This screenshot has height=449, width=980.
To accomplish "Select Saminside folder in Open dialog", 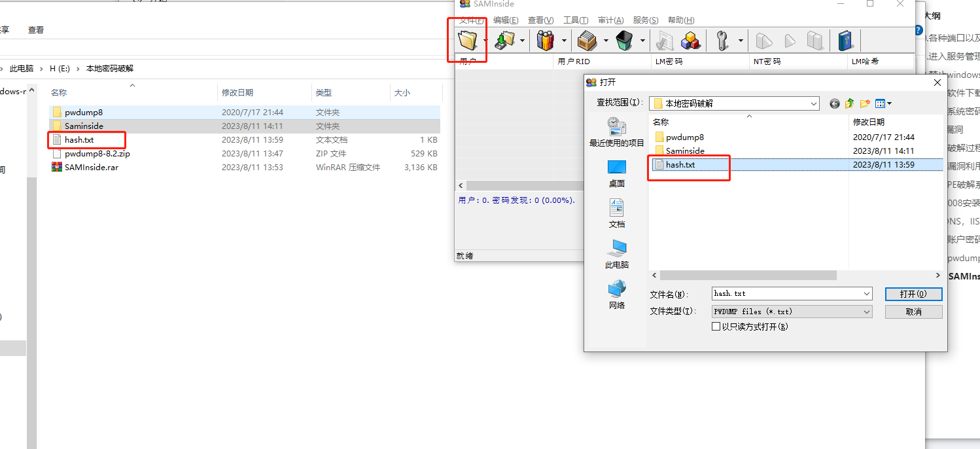I will pos(684,151).
